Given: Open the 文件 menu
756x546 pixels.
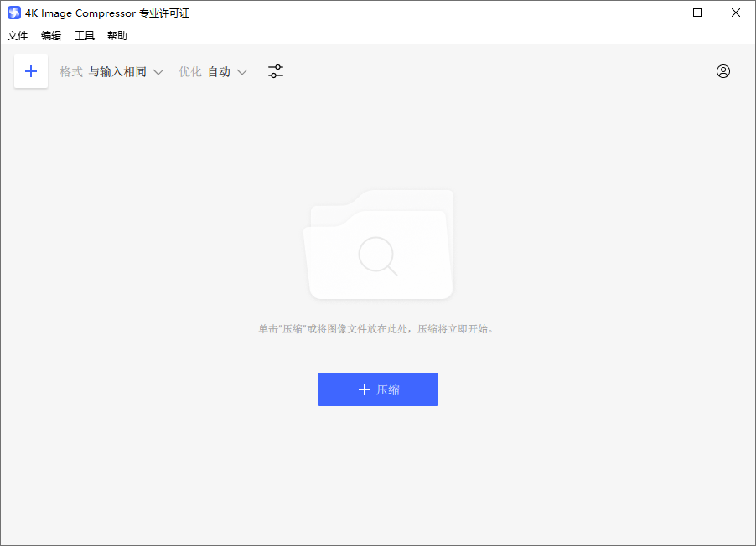Looking at the screenshot, I should [18, 36].
